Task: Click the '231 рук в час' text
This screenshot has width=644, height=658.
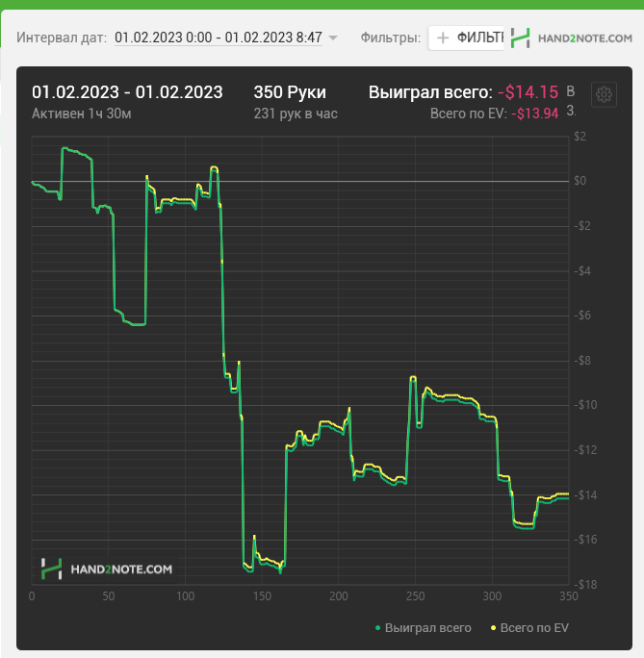Action: pyautogui.click(x=296, y=114)
